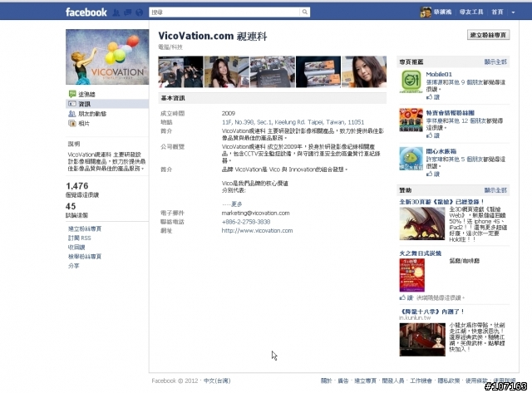Click 降龍十八掌 game ad image
This screenshot has height=393, width=532.
point(422,340)
